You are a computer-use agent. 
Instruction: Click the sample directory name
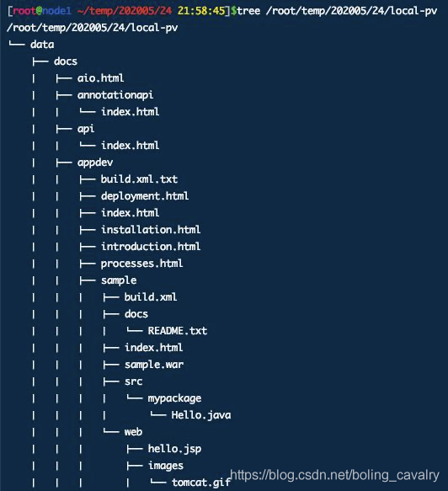pos(119,280)
